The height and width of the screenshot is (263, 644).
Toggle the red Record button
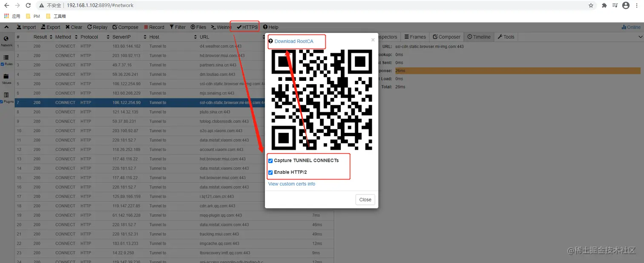154,27
